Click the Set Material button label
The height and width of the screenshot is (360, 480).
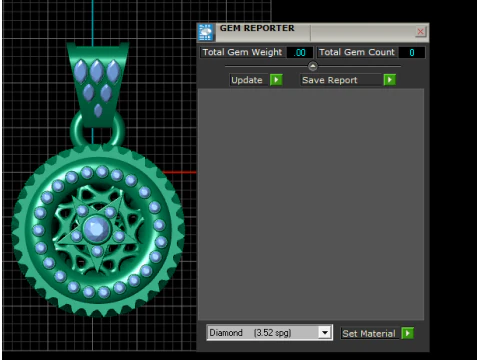pyautogui.click(x=369, y=333)
